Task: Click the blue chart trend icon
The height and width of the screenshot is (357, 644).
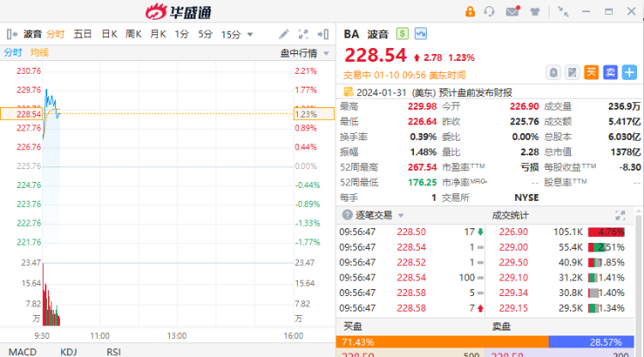Action: (421, 33)
